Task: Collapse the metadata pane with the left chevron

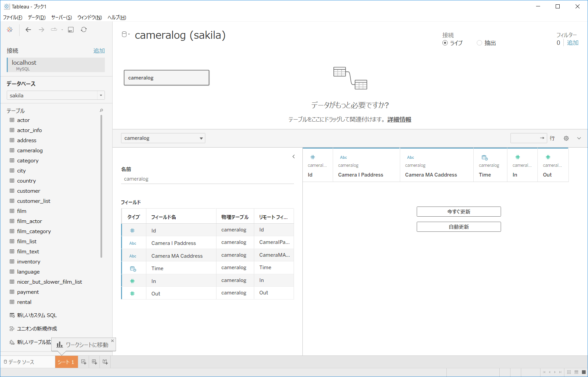Action: (x=294, y=156)
